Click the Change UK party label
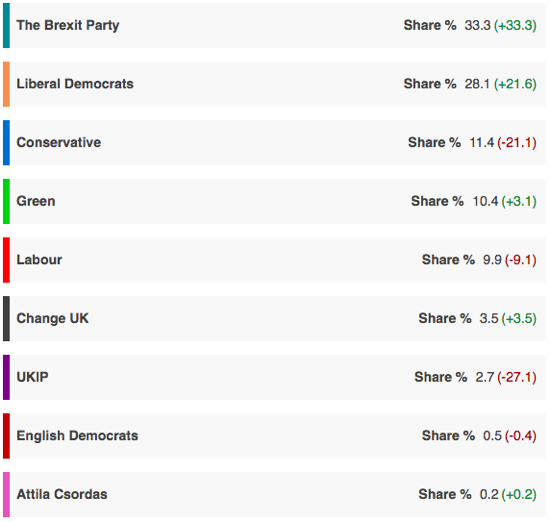Image resolution: width=550 pixels, height=522 pixels. (53, 319)
